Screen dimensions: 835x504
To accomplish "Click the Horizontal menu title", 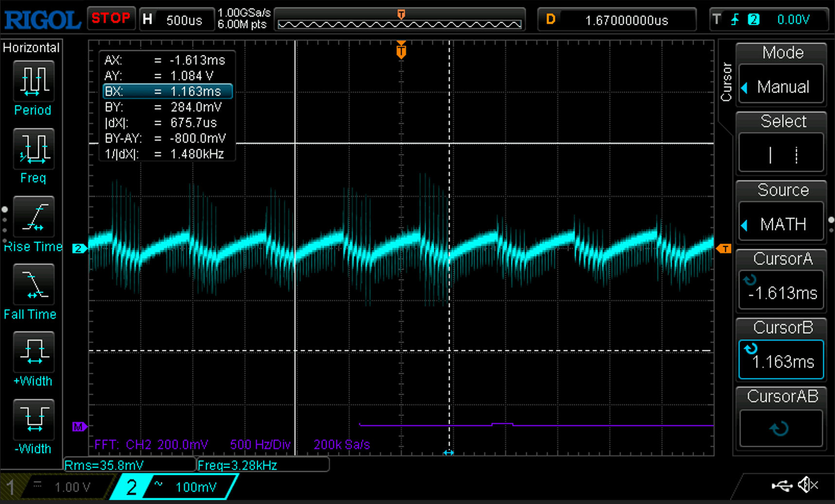I will [31, 48].
